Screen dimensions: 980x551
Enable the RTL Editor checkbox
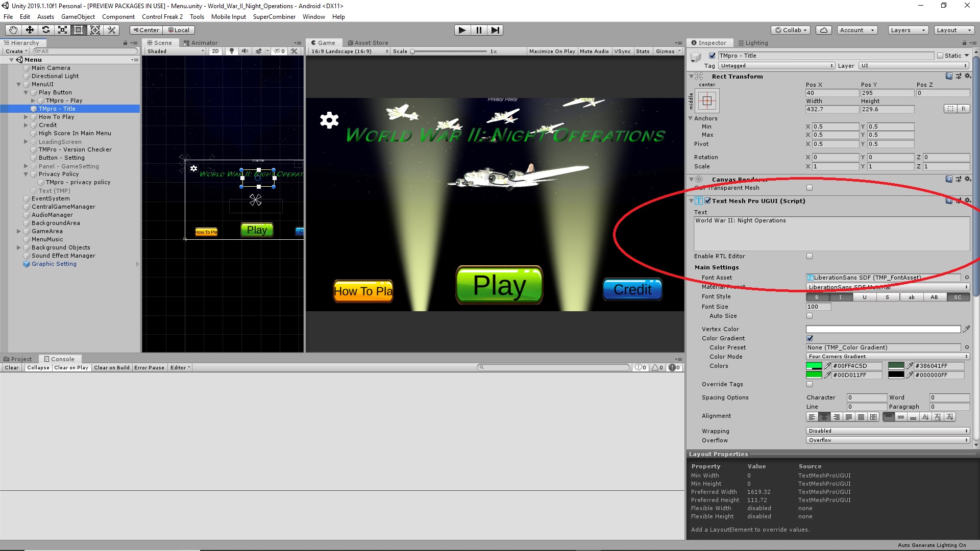[810, 256]
